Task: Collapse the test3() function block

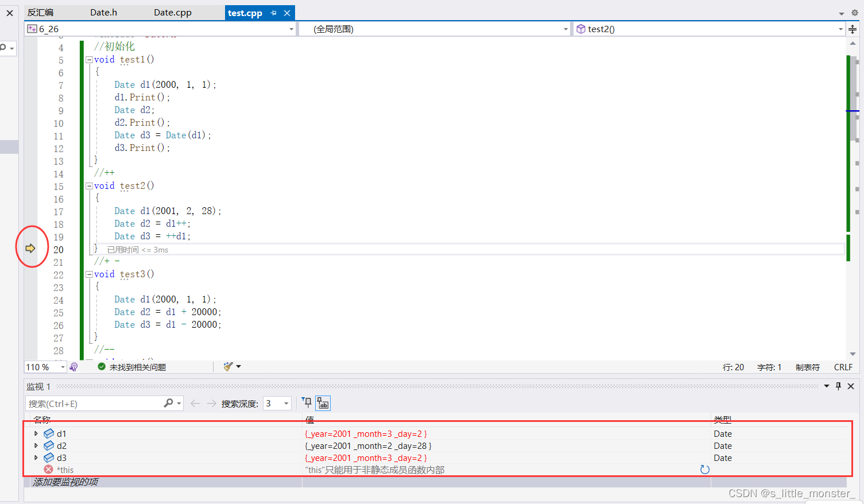Action: click(89, 274)
